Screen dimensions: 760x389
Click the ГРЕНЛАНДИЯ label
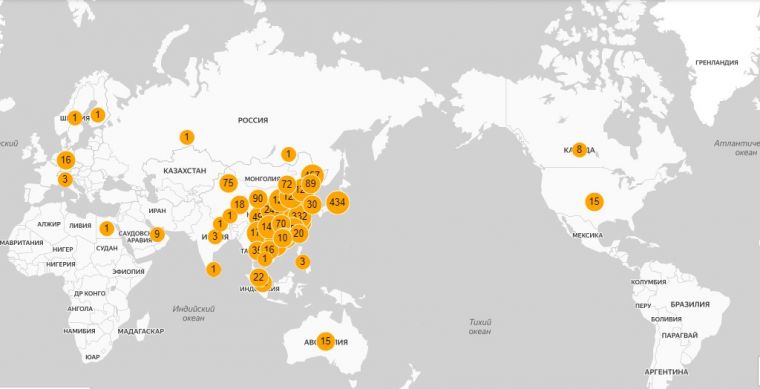pyautogui.click(x=717, y=62)
